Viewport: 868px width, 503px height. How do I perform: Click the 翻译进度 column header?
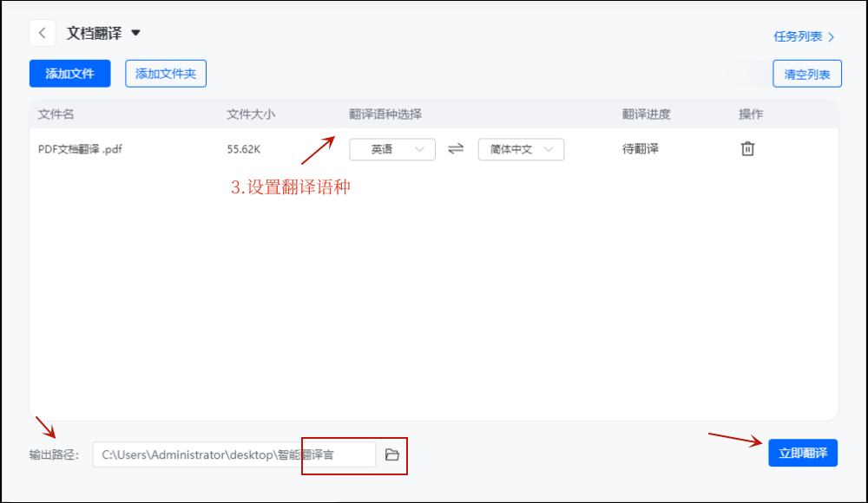click(x=646, y=114)
